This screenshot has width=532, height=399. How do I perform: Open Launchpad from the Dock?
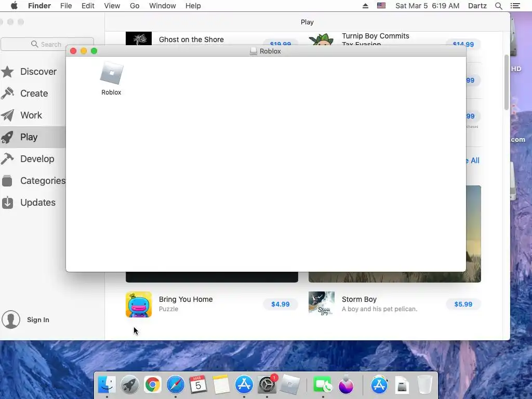click(x=129, y=385)
